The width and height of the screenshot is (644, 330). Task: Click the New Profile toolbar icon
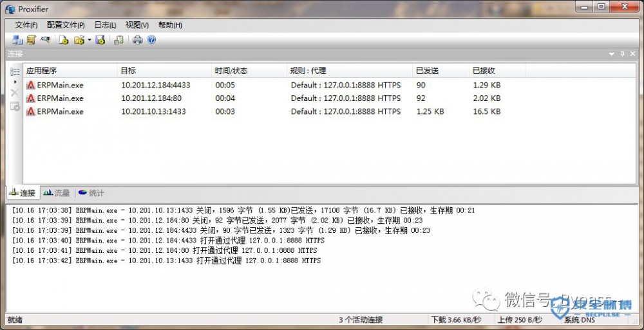(63, 40)
